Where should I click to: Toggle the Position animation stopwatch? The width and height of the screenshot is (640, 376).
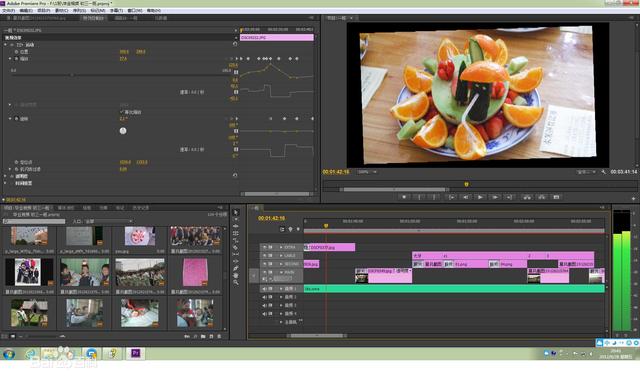point(16,52)
